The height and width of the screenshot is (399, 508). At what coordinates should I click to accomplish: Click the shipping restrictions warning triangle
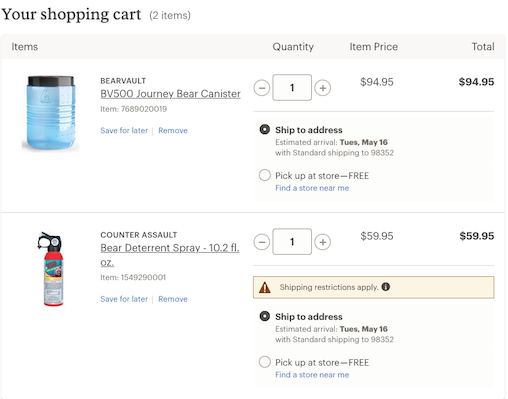(265, 287)
